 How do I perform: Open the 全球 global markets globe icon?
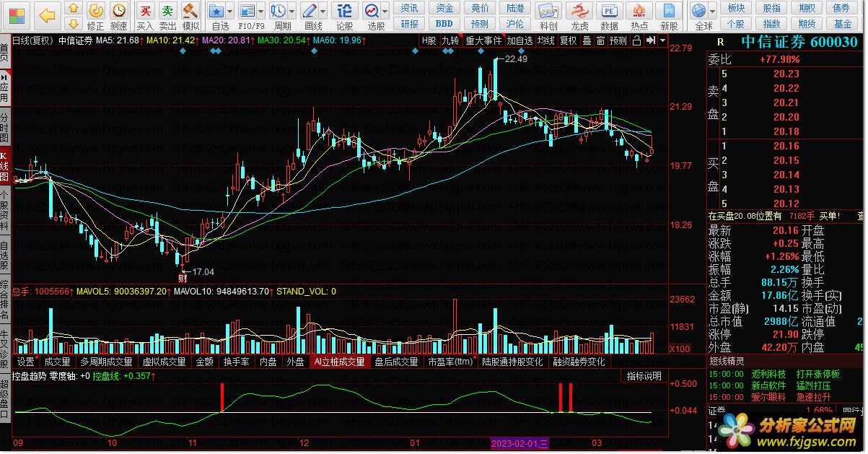(698, 10)
